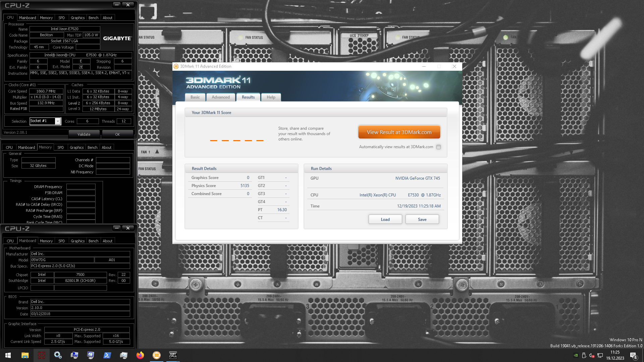Viewport: 644px width, 362px height.
Task: Open PowerShell from the taskbar
Action: tap(107, 355)
